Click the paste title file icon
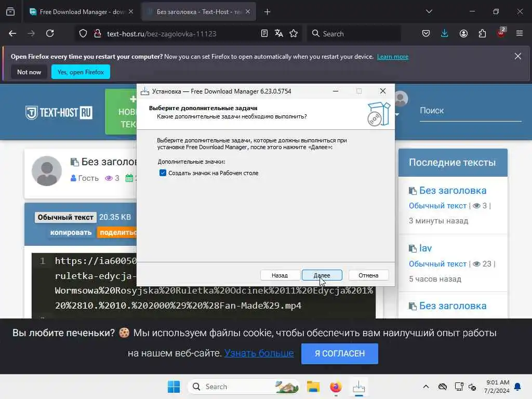 point(74,162)
